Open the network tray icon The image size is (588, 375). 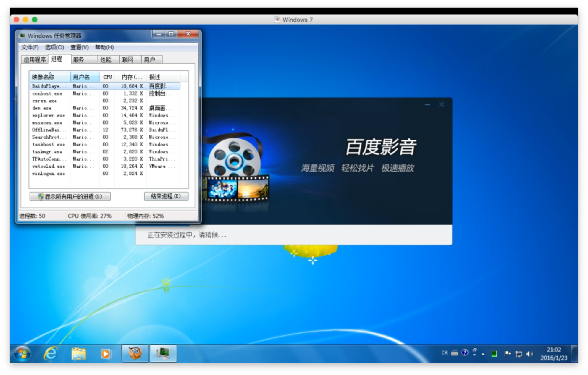pos(518,354)
